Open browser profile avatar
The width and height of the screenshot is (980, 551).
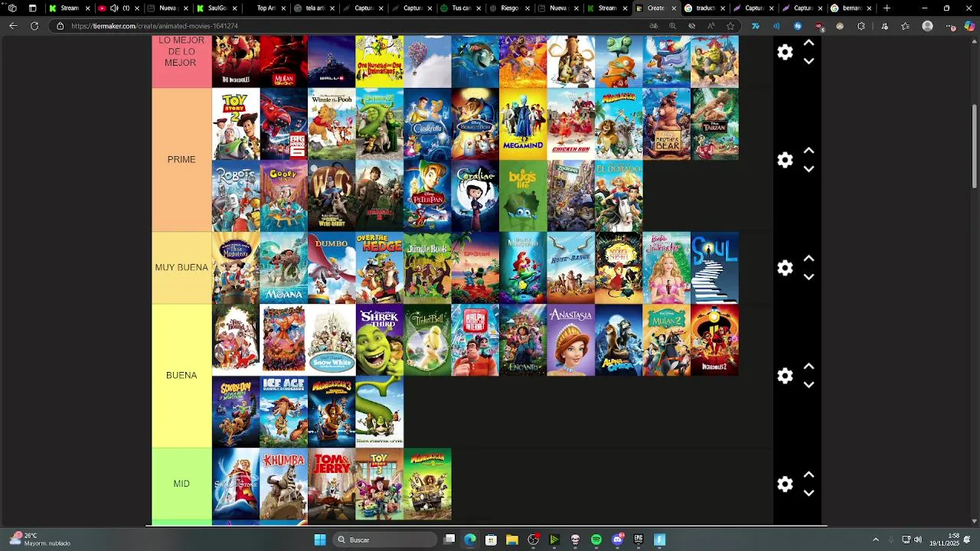[x=927, y=26]
